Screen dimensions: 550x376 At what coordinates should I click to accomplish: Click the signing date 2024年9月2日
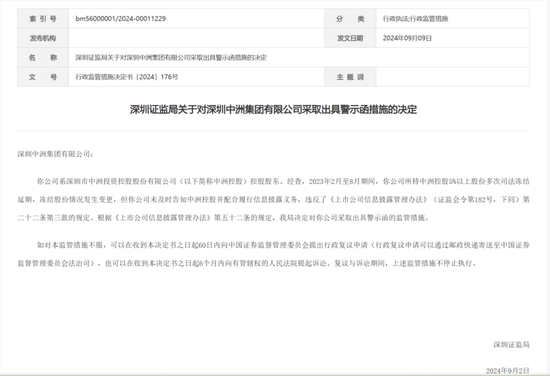[508, 370]
